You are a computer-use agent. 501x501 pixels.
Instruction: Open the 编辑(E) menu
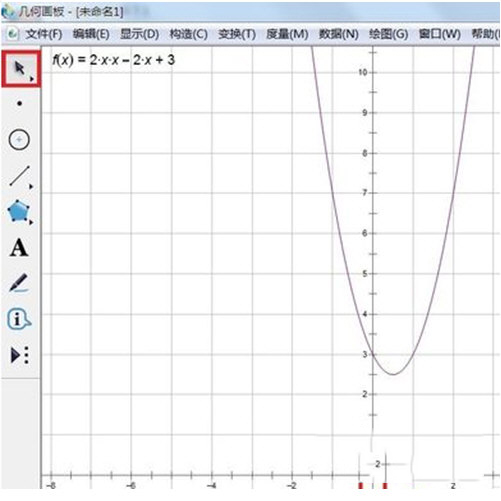91,34
